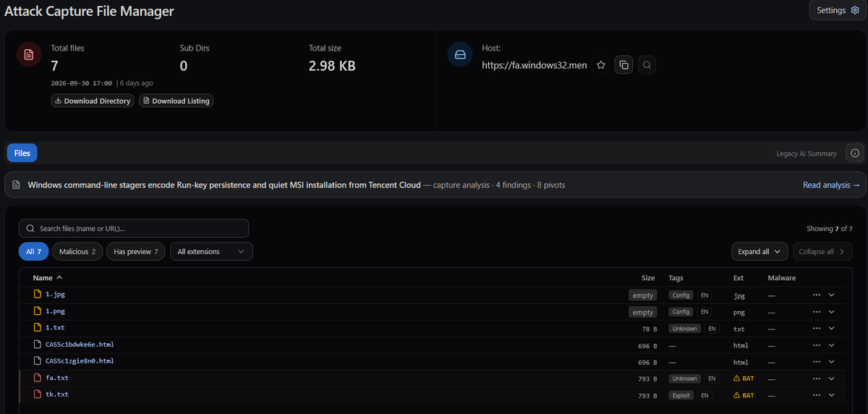Image resolution: width=868 pixels, height=414 pixels.
Task: Open fa.txt file name
Action: click(x=57, y=377)
